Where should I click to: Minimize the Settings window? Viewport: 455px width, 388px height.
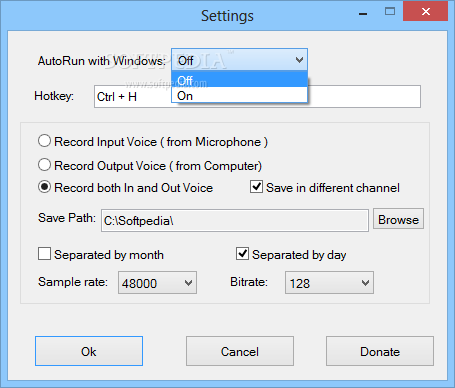363,13
